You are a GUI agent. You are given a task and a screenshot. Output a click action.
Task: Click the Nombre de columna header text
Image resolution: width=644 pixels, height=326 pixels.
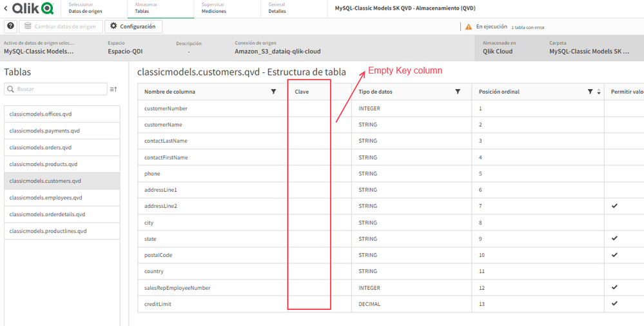(x=170, y=92)
